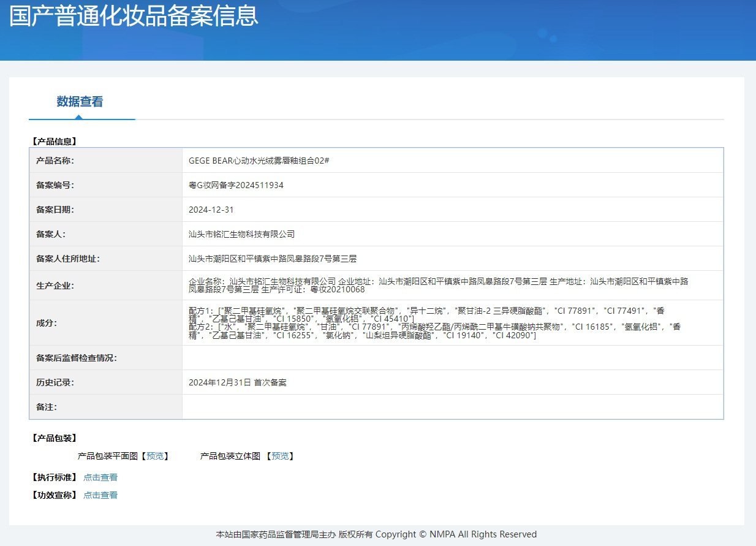
Task: Click the empty 备案后监督检查情况 value cell
Action: tap(453, 358)
